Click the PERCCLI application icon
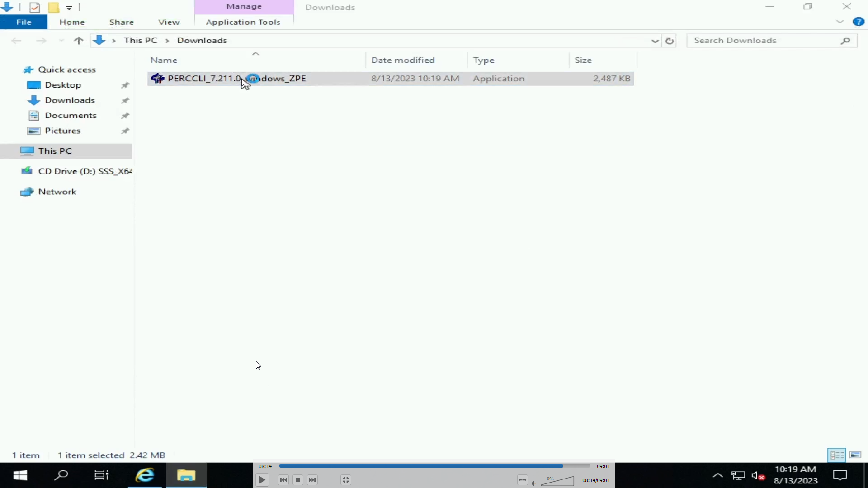The height and width of the screenshot is (488, 868). 157,78
